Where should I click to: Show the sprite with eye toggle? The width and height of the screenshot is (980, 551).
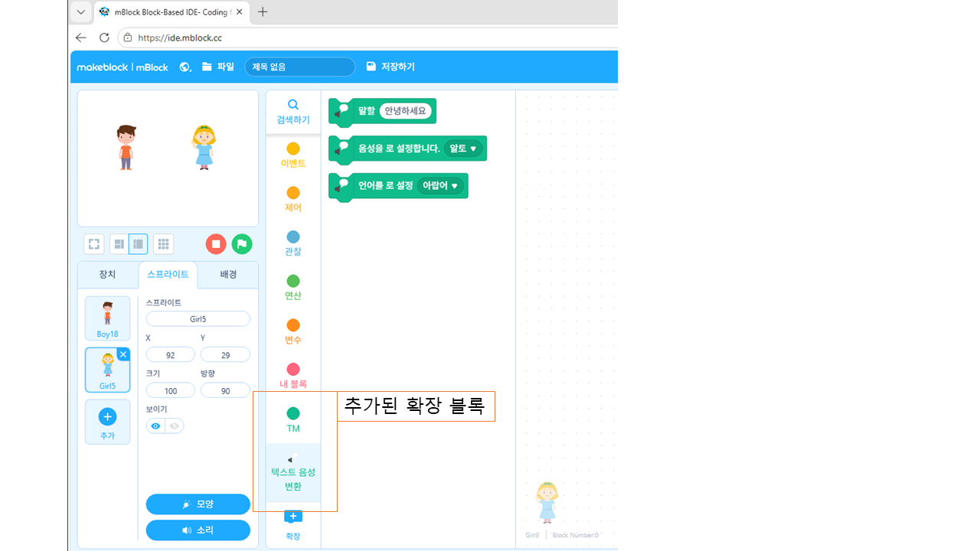pos(155,426)
